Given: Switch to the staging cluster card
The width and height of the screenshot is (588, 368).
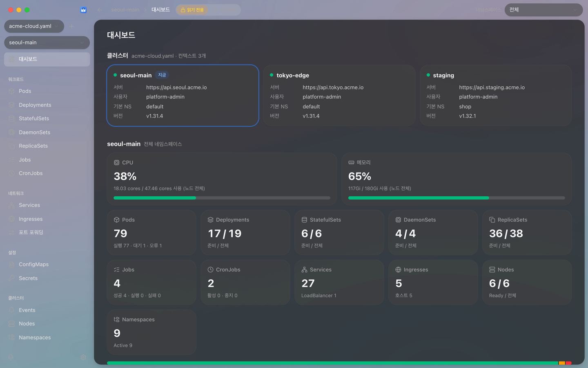Looking at the screenshot, I should click(495, 95).
